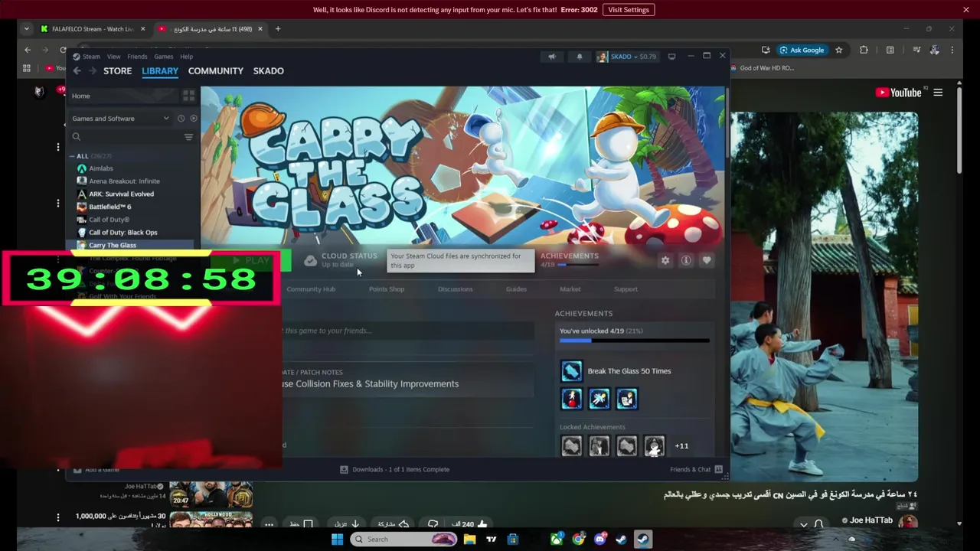Image resolution: width=980 pixels, height=551 pixels.
Task: Open game Manage settings gear icon
Action: point(665,261)
